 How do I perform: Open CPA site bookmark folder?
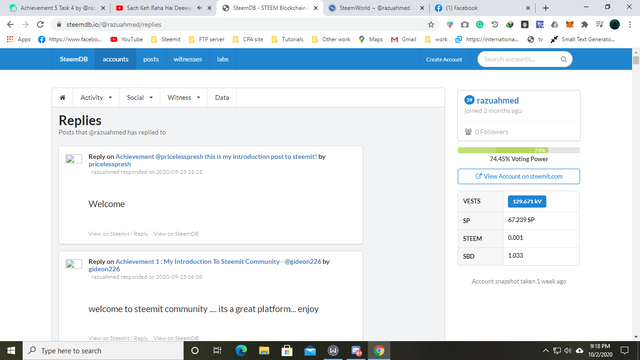[x=248, y=39]
